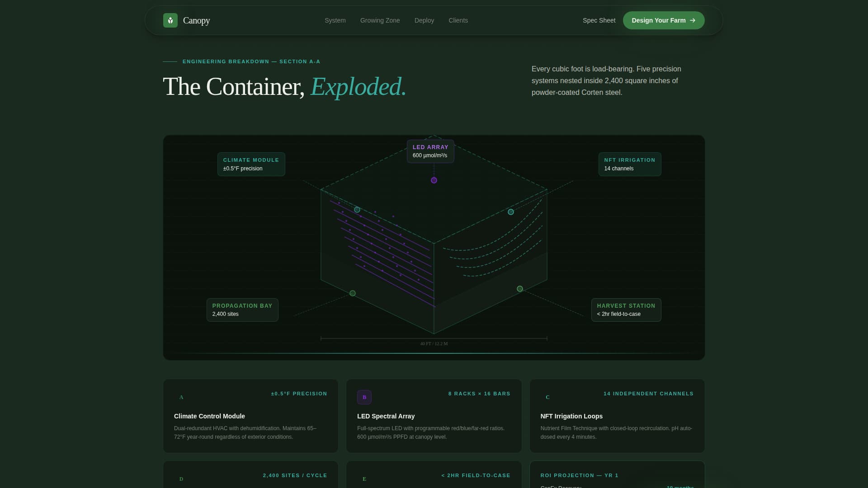
Task: Click the NFT Irrigation hotspot dot
Action: [511, 212]
